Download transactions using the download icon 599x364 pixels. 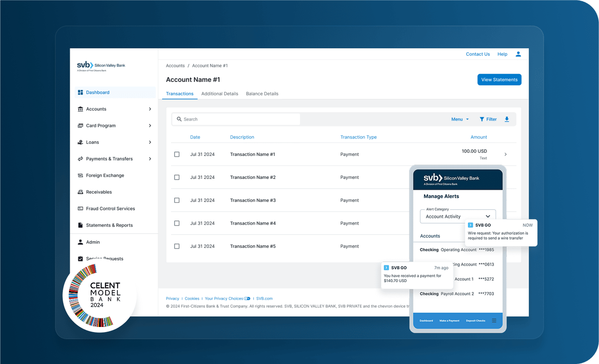point(507,119)
